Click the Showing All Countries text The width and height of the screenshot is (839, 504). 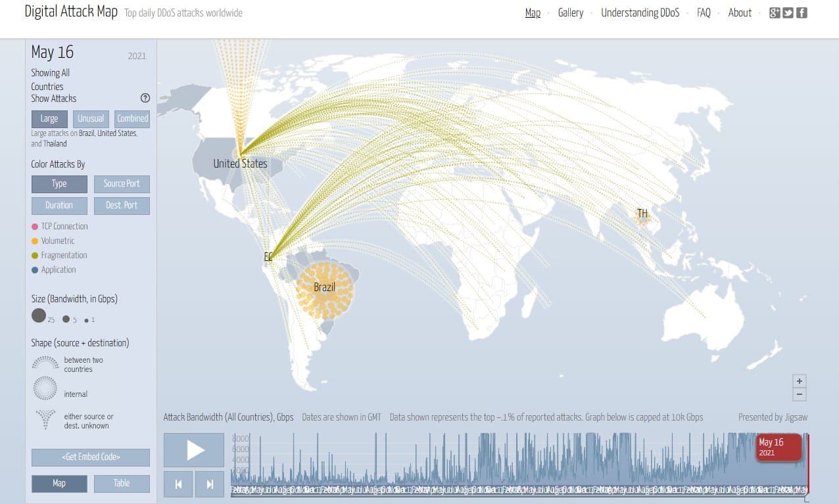(50, 80)
